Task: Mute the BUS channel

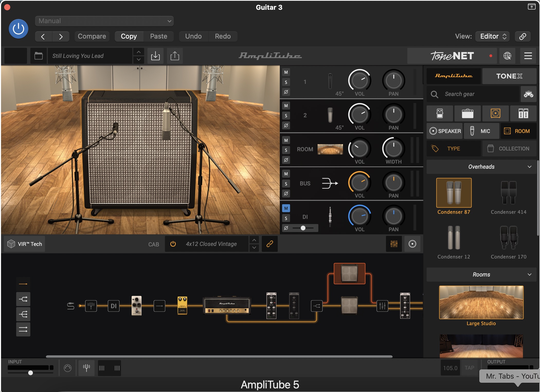Action: (x=286, y=174)
